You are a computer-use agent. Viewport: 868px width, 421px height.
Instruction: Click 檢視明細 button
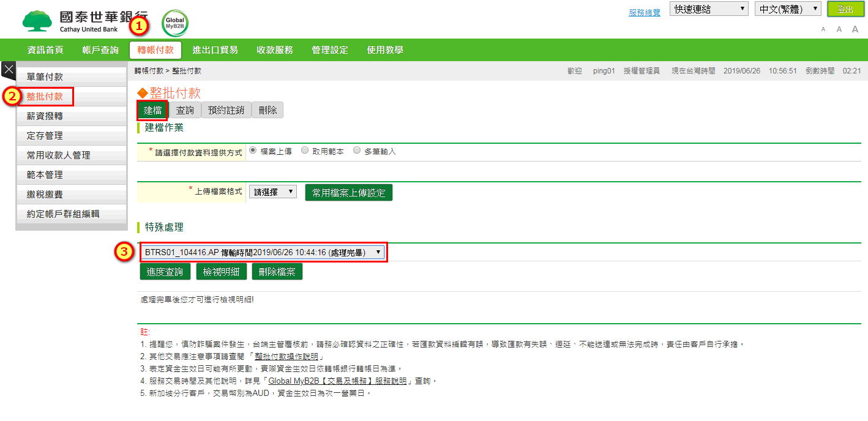click(221, 272)
